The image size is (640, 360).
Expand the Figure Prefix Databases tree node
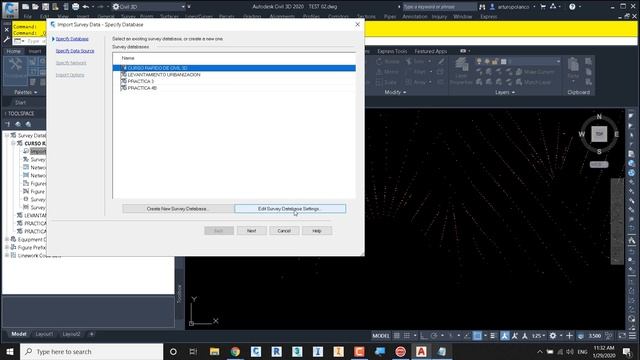click(7, 247)
